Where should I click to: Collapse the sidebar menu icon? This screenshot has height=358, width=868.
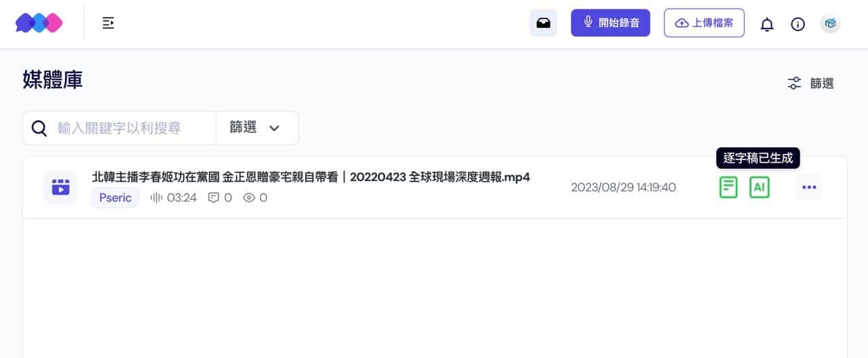(x=108, y=23)
